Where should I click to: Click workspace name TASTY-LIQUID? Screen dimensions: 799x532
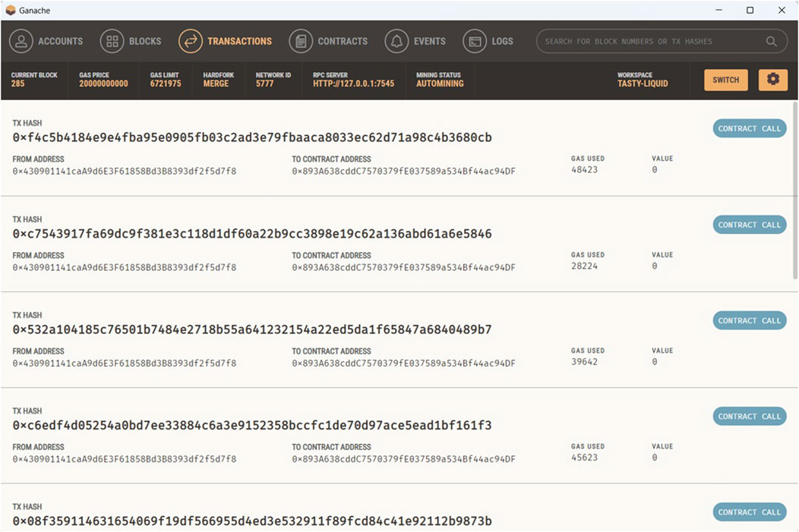pyautogui.click(x=643, y=83)
